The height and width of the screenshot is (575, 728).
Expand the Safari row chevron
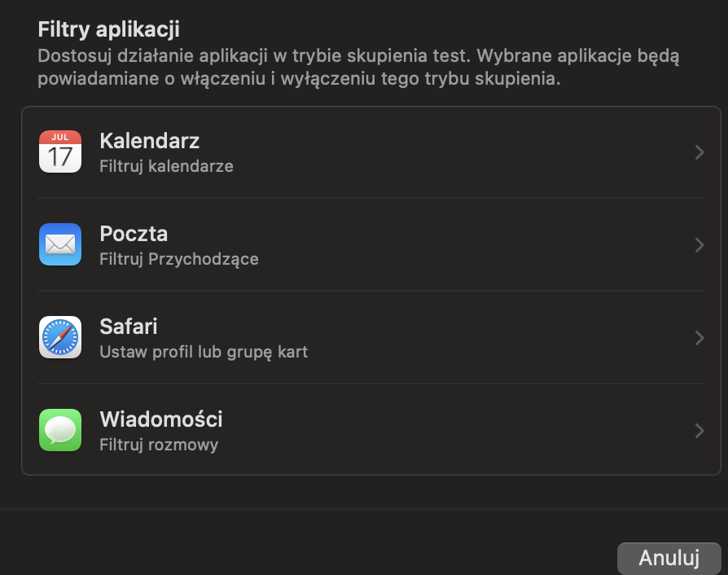click(x=699, y=338)
